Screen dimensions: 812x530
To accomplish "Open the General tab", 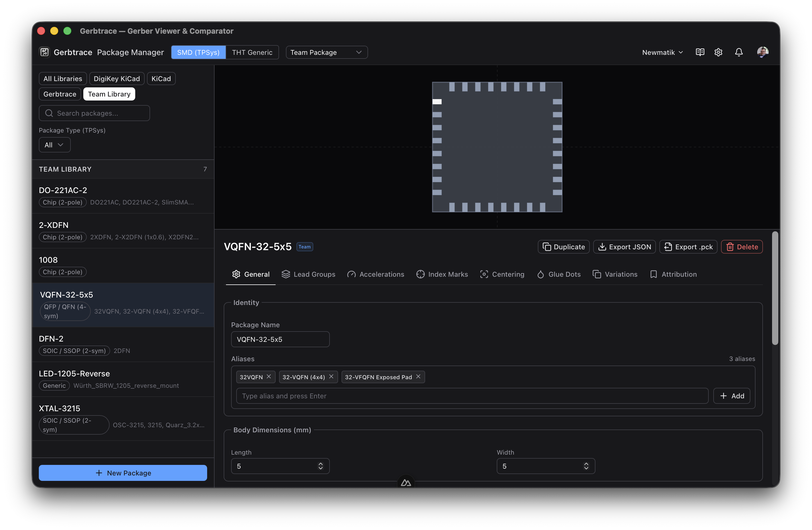I will coord(251,274).
